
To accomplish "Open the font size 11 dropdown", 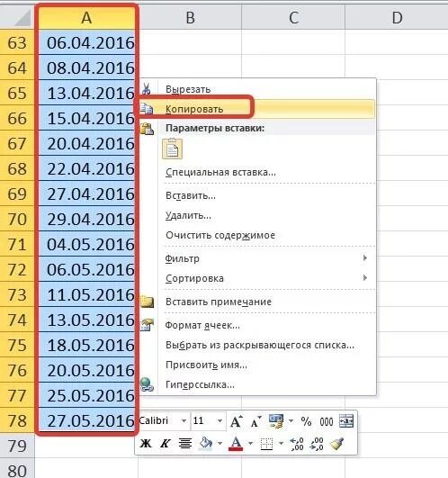I will click(220, 421).
